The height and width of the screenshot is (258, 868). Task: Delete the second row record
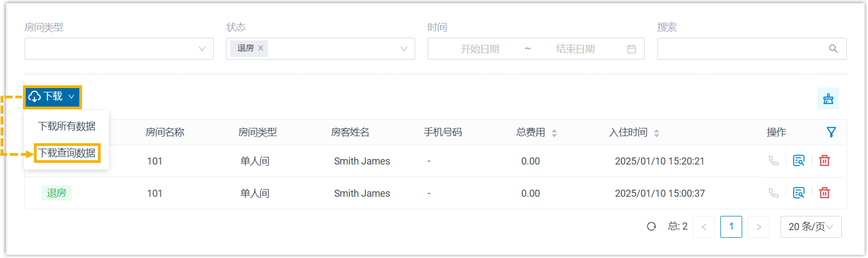click(824, 193)
